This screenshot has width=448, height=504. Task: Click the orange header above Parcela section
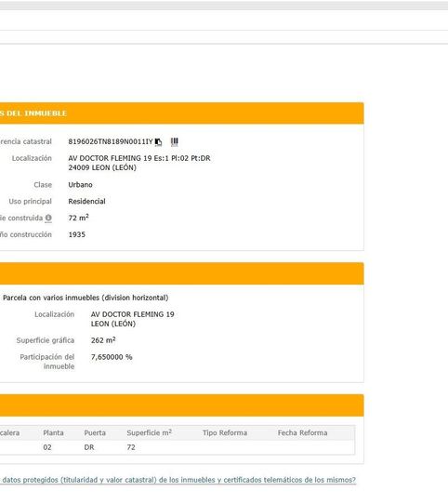pos(182,273)
